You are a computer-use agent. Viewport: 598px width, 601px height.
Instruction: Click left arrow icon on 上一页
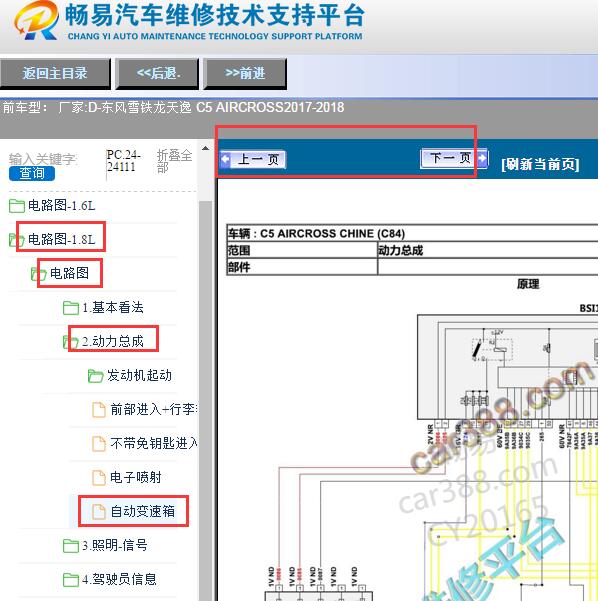[225, 159]
